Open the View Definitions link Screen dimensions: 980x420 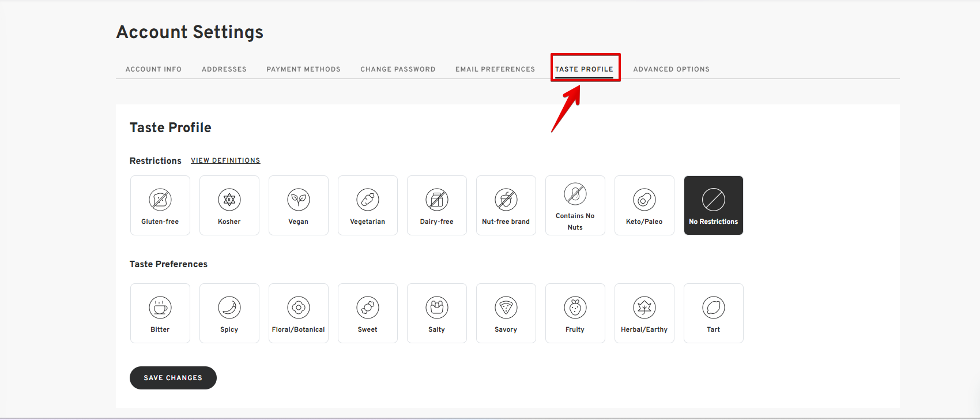[x=225, y=160]
